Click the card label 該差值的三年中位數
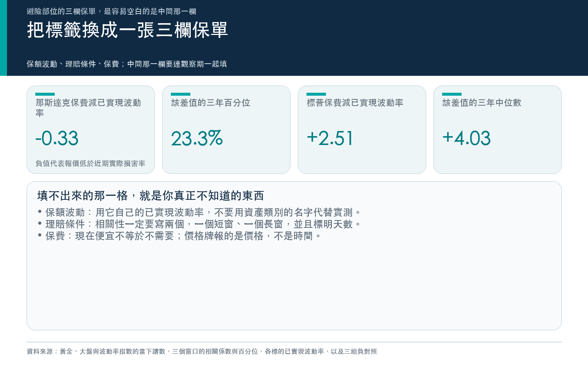The height and width of the screenshot is (368, 588). (482, 103)
